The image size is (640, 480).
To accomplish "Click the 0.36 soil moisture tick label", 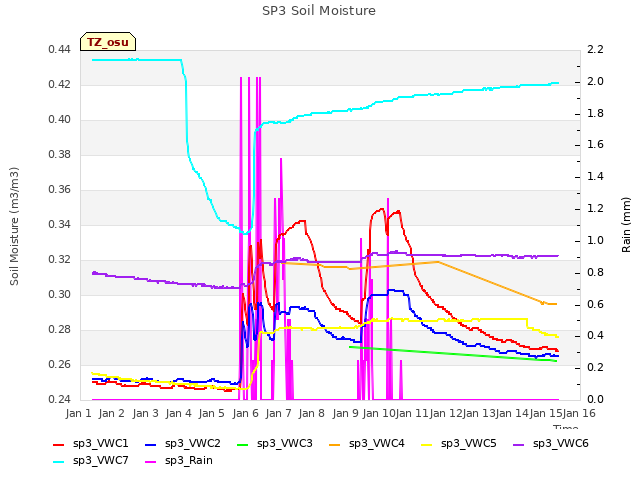I will click(59, 189).
